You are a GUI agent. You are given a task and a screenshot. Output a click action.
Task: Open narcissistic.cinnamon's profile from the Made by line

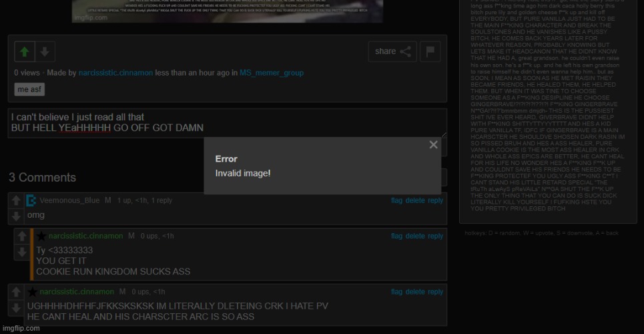pos(115,73)
